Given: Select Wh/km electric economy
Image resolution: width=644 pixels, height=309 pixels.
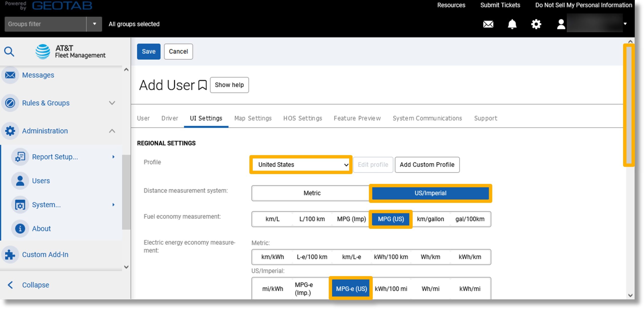Looking at the screenshot, I should click(430, 257).
